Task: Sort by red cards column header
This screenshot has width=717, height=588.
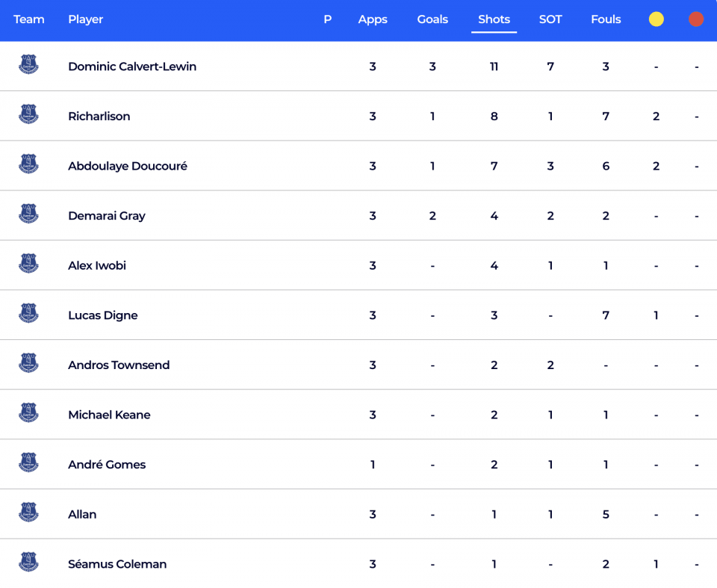Action: pyautogui.click(x=696, y=19)
